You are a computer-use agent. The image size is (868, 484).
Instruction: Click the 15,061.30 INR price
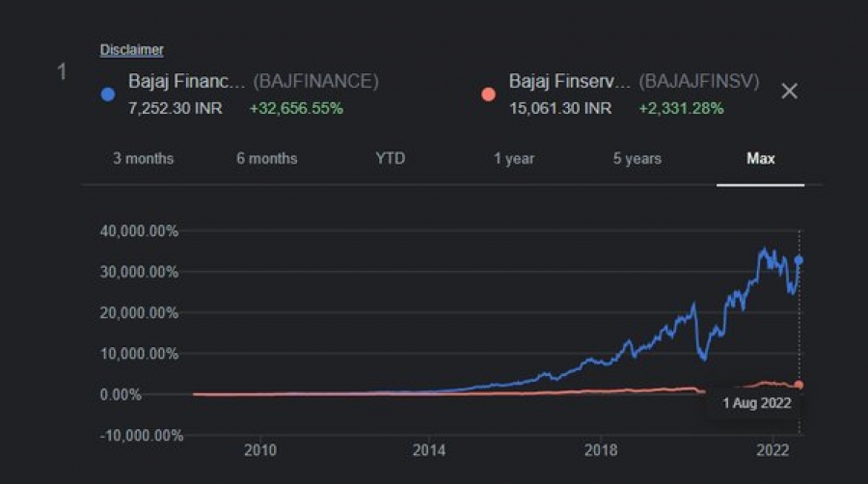560,108
